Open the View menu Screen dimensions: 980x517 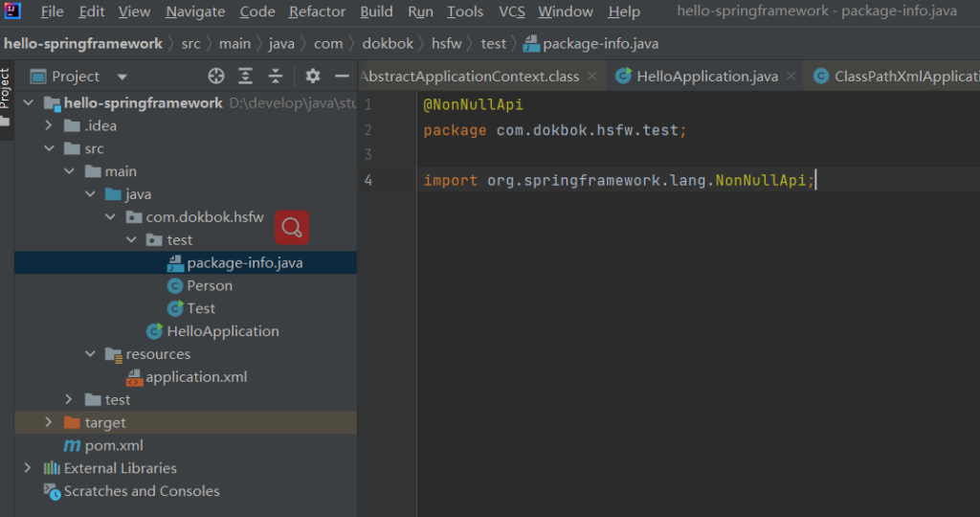point(134,11)
